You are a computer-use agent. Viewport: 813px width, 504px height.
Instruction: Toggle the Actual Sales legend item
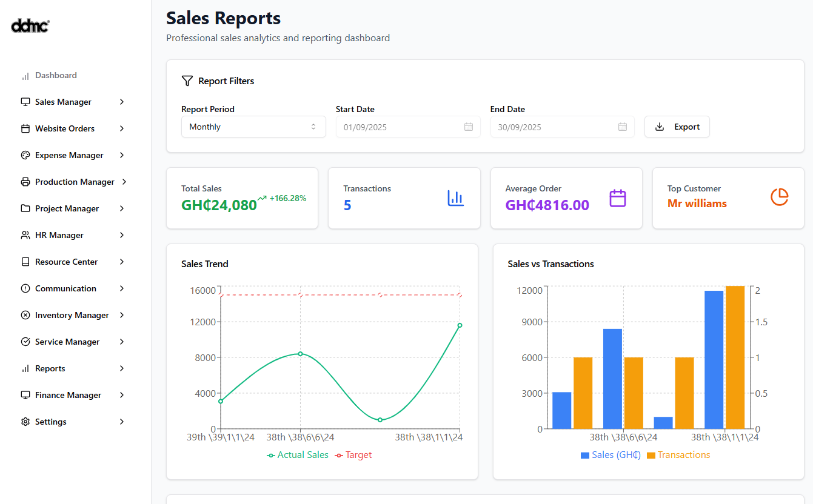[x=298, y=455]
